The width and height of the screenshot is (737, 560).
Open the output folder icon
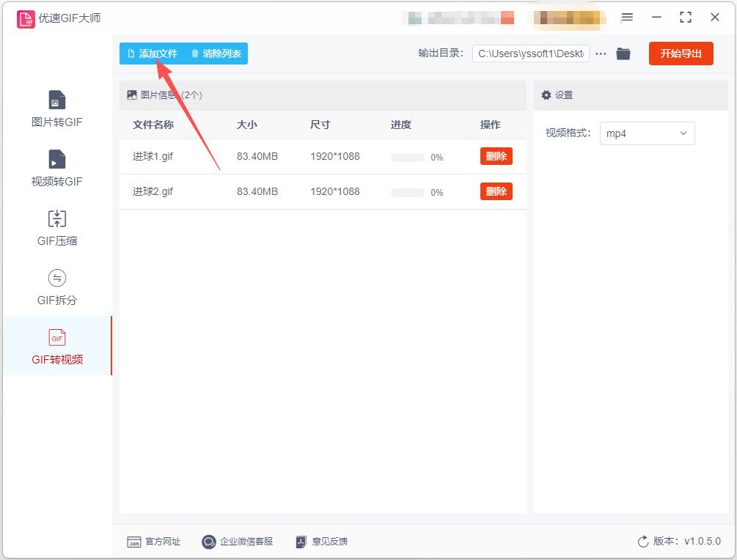[x=623, y=54]
